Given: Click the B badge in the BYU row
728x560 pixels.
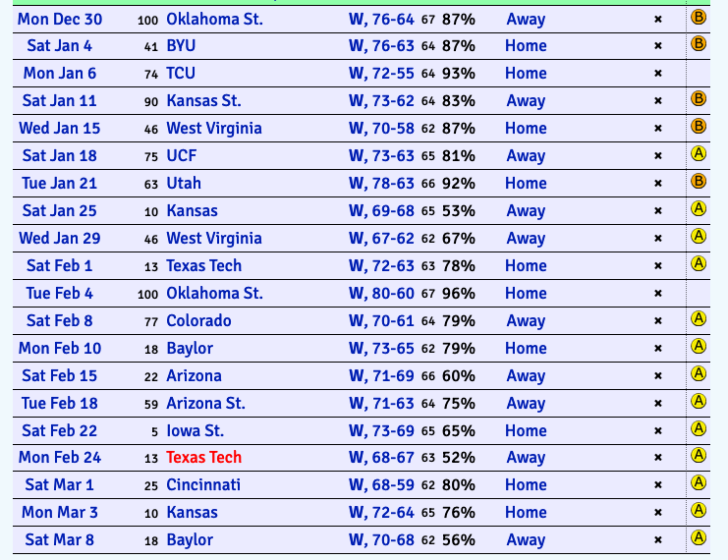Looking at the screenshot, I should 699,44.
